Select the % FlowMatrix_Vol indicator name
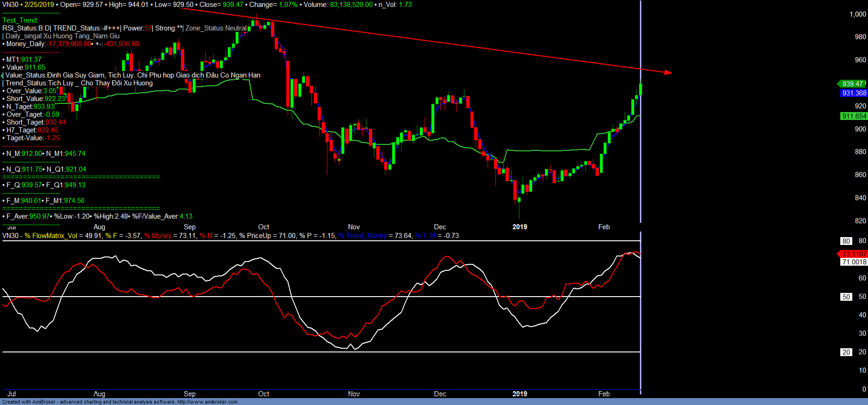868x405 pixels. click(51, 236)
